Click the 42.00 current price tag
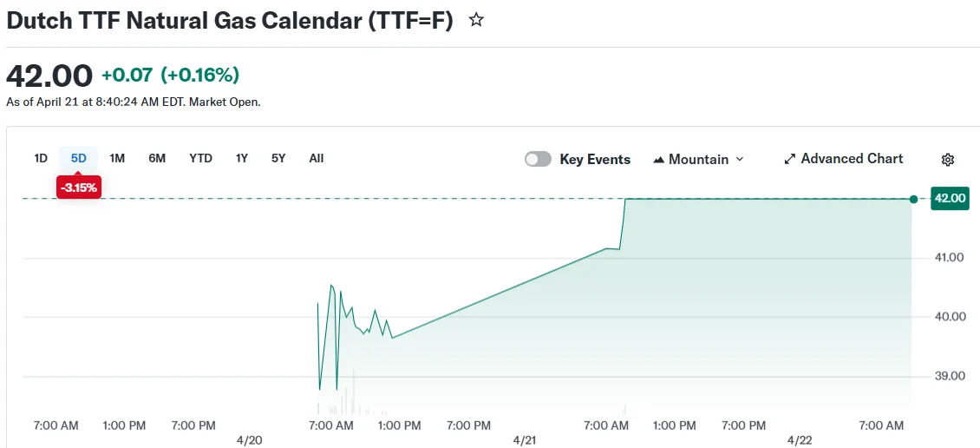The image size is (980, 448). click(949, 198)
